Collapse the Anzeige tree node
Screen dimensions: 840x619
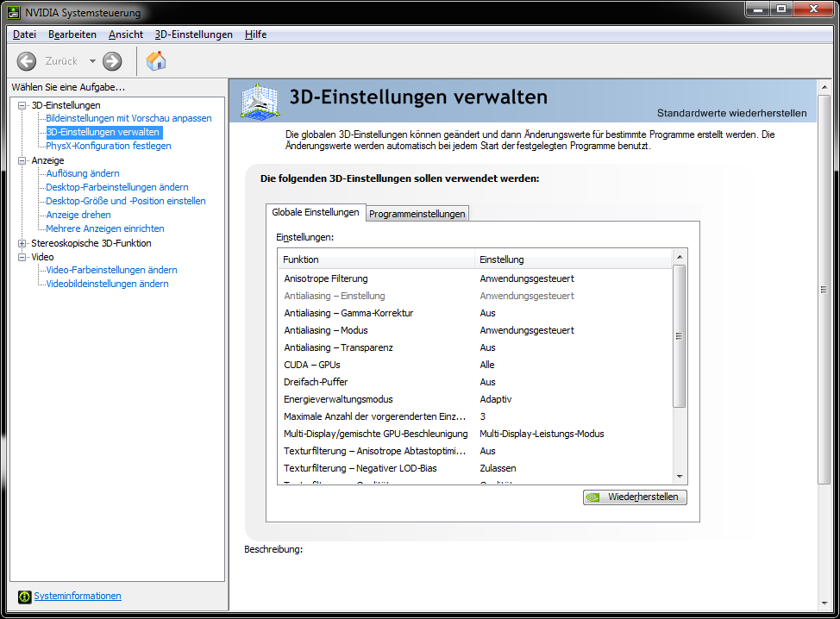point(22,160)
